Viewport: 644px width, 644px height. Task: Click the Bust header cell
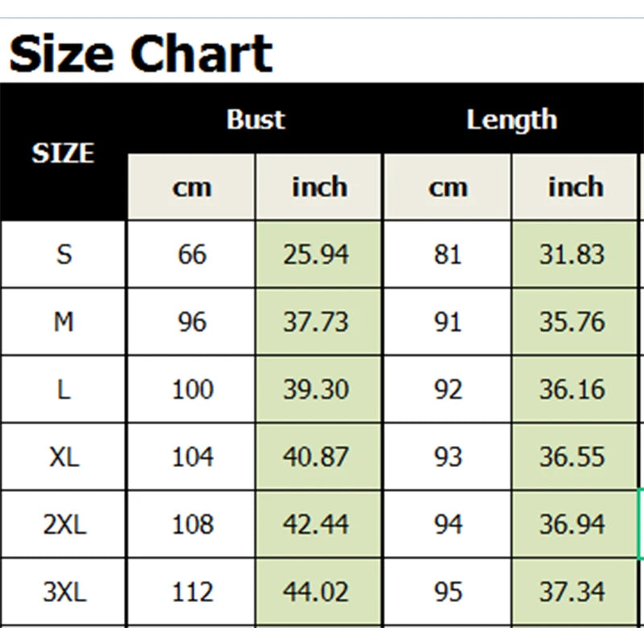255,119
